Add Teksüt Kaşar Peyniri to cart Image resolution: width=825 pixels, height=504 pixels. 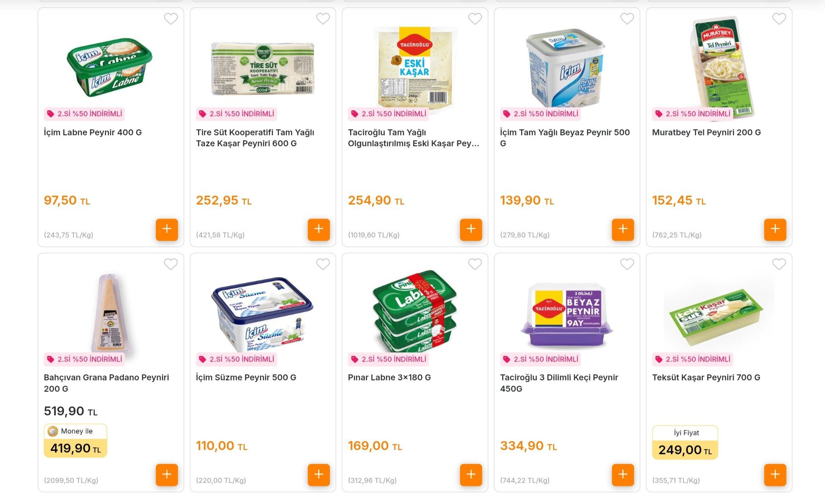pos(775,475)
